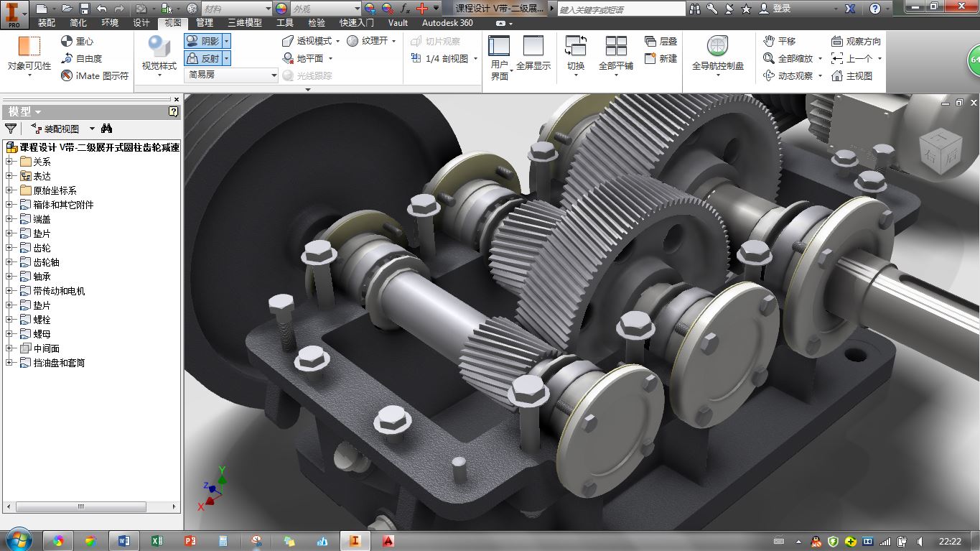Open Excel from the taskbar
Image resolution: width=980 pixels, height=551 pixels.
click(157, 540)
